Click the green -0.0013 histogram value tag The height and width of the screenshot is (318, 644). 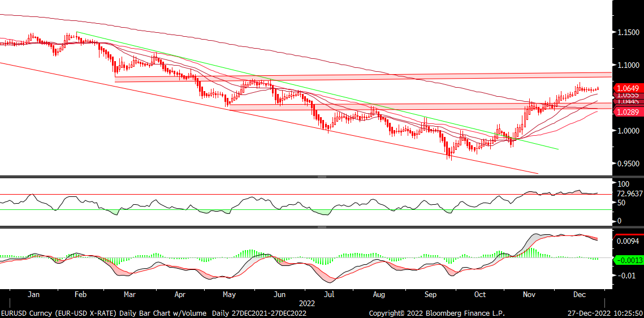pos(627,260)
